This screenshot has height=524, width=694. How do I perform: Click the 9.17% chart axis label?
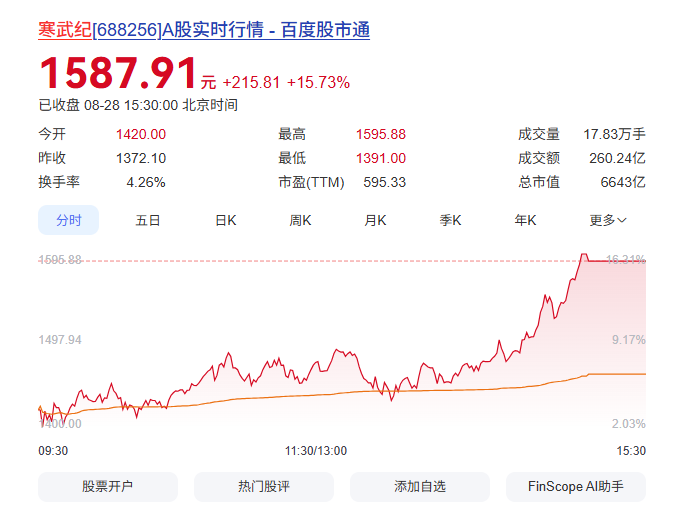click(x=628, y=340)
